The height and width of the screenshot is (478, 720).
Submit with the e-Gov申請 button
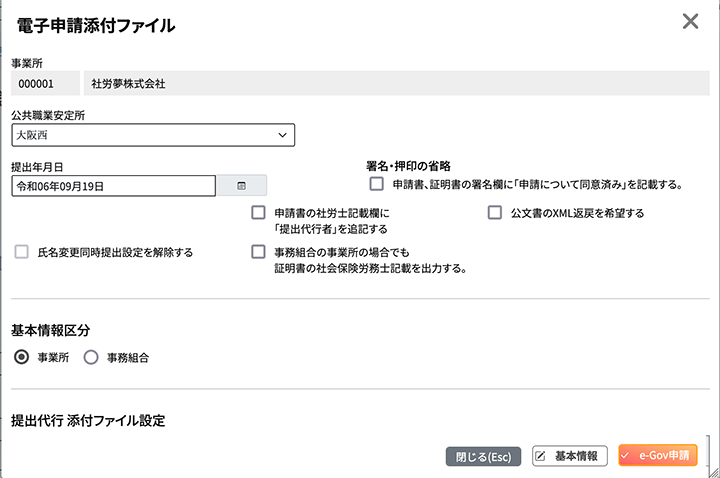658,456
